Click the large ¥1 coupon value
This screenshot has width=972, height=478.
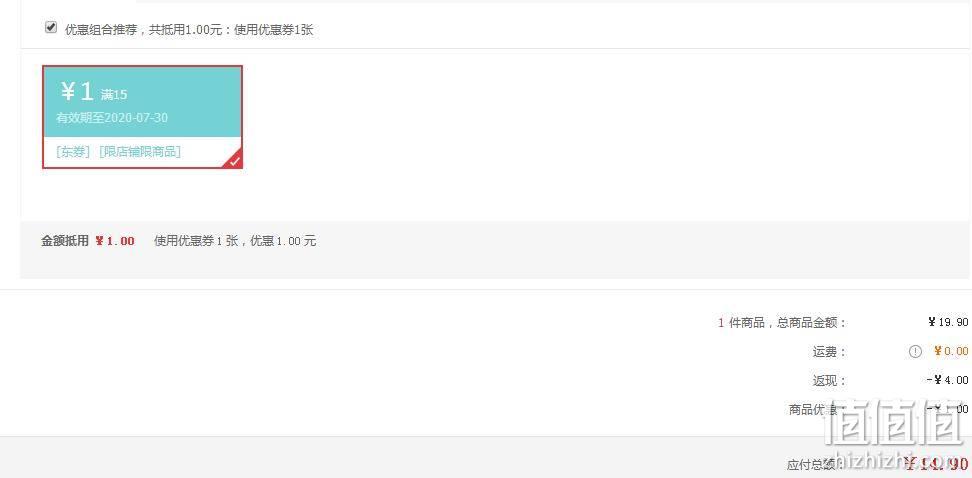(77, 92)
